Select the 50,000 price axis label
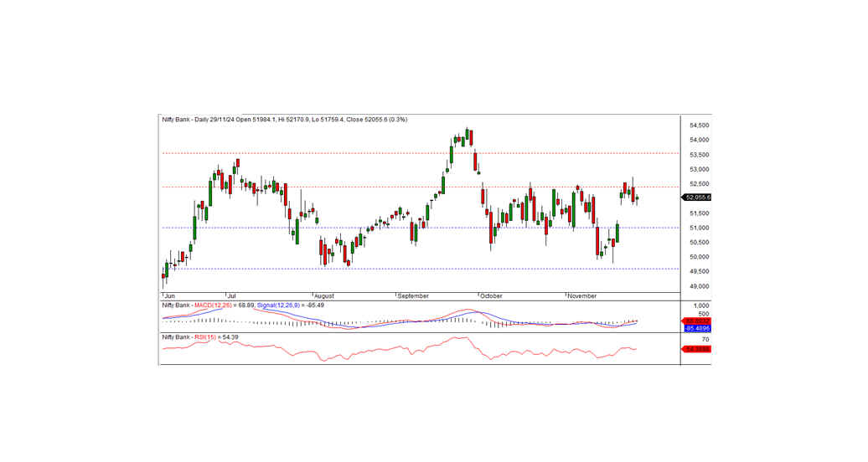The image size is (868, 462). (x=699, y=257)
